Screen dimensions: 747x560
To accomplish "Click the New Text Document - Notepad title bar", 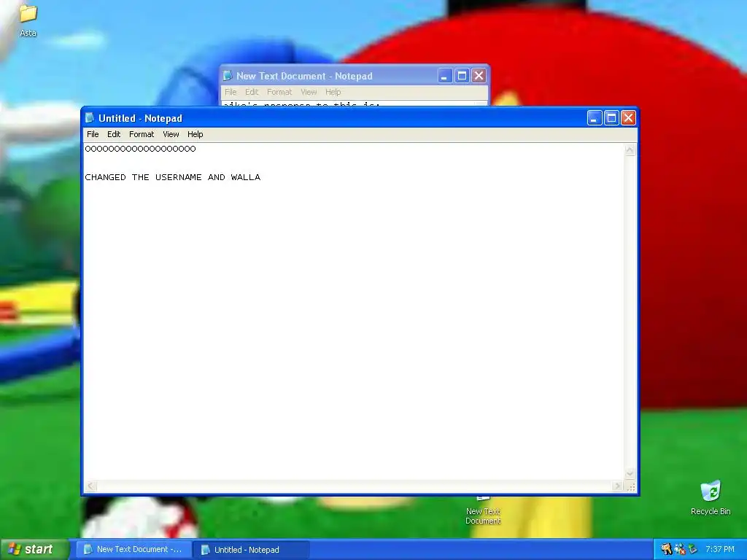I will pyautogui.click(x=329, y=76).
